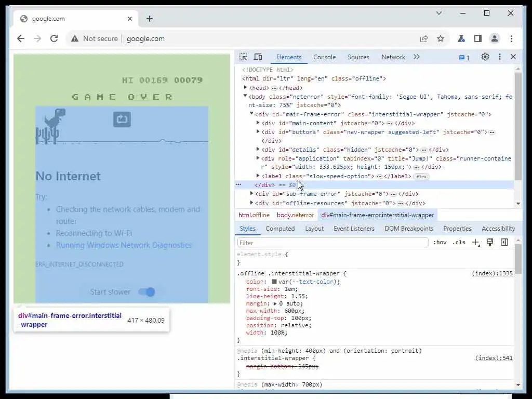532x399 pixels.
Task: Click the forward navigation arrow
Action: 37,38
